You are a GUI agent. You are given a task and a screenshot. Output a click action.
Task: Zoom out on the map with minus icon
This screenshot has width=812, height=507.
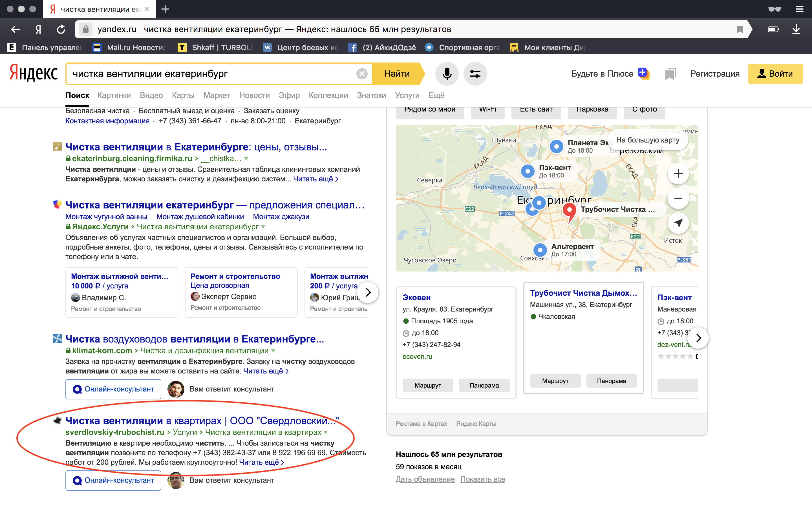pyautogui.click(x=678, y=198)
